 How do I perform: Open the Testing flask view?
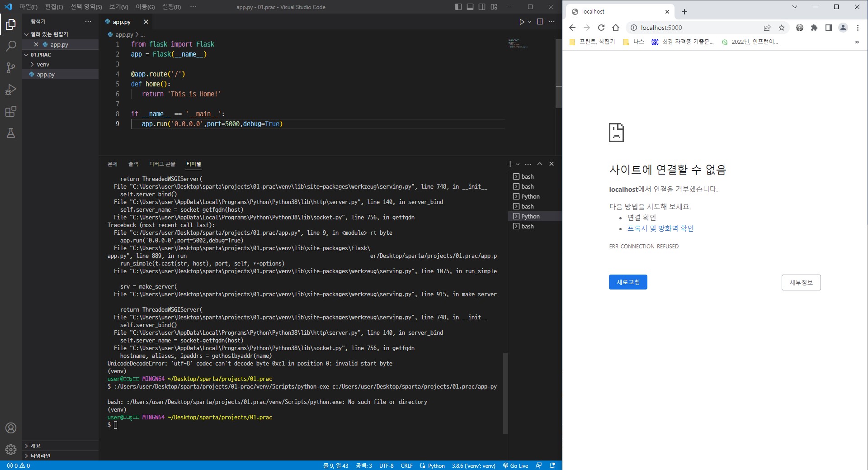coord(11,133)
